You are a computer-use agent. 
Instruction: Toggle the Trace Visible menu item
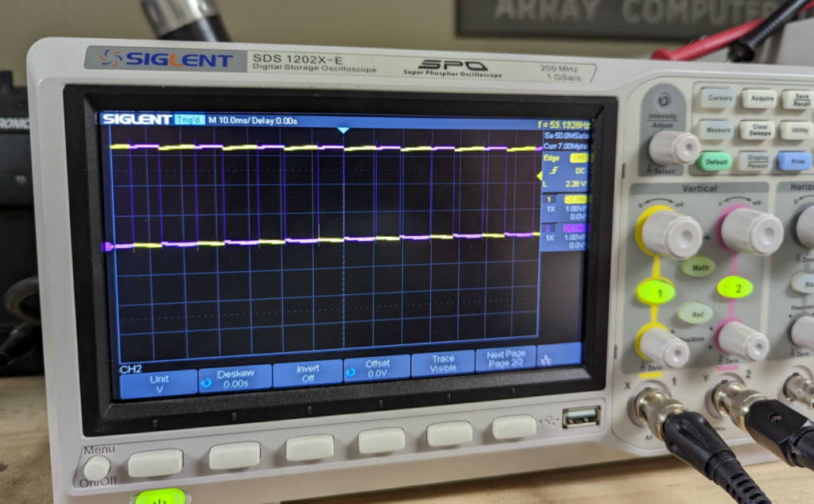(x=443, y=363)
